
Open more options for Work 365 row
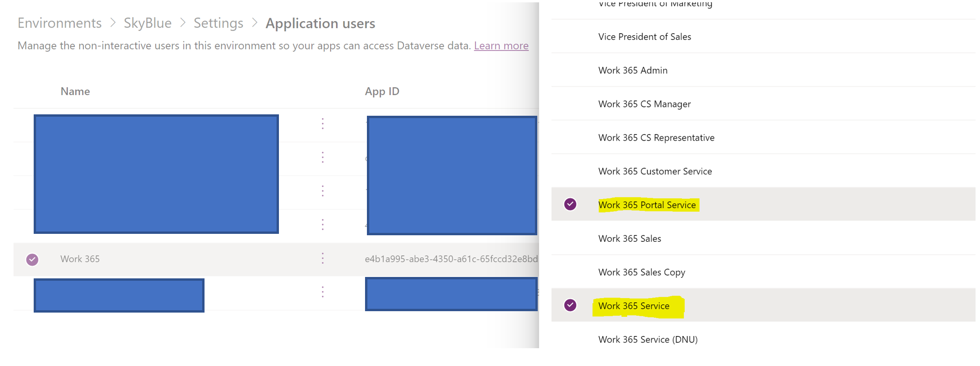[322, 259]
